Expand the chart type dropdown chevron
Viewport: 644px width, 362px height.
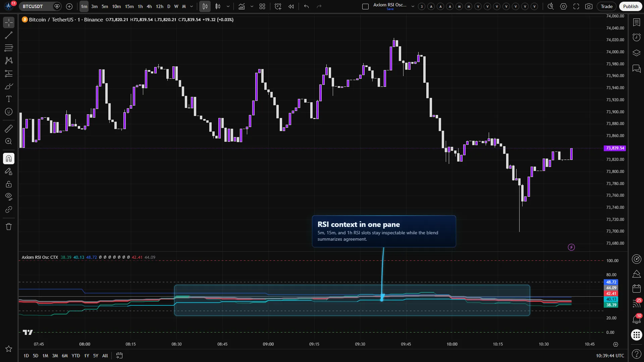[x=228, y=6]
